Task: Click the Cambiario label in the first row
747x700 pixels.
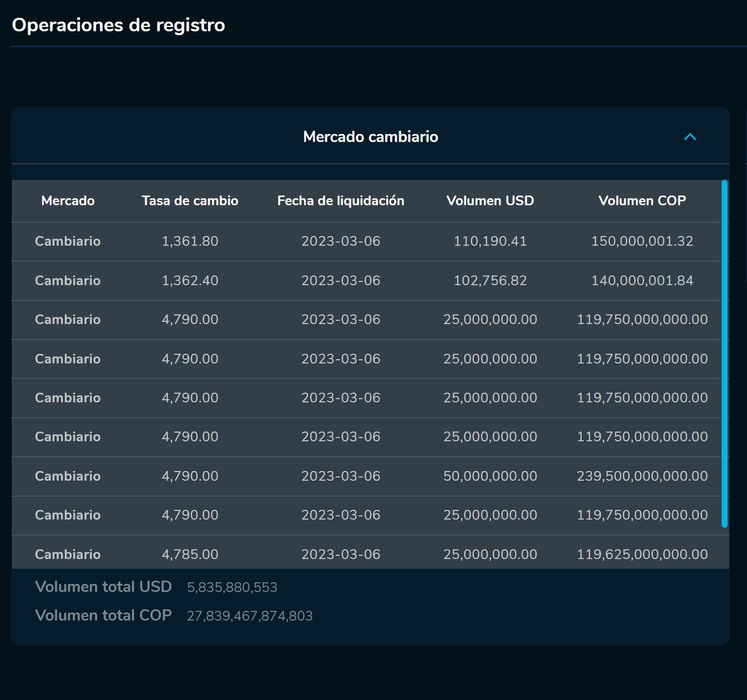Action: [x=68, y=241]
